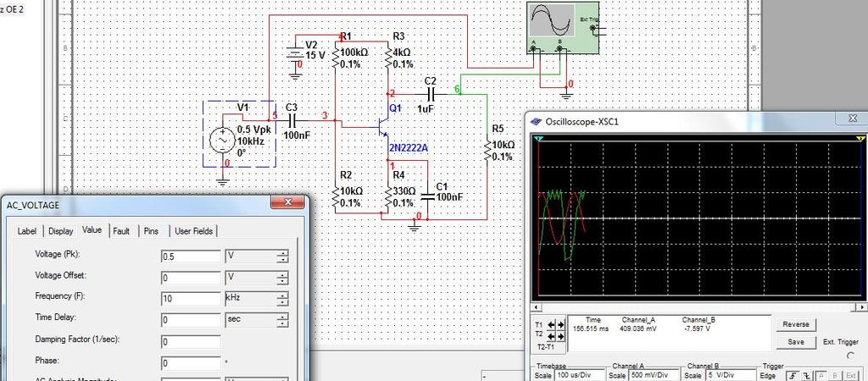
Task: Open the Time Delay sec unit selector
Action: click(256, 320)
